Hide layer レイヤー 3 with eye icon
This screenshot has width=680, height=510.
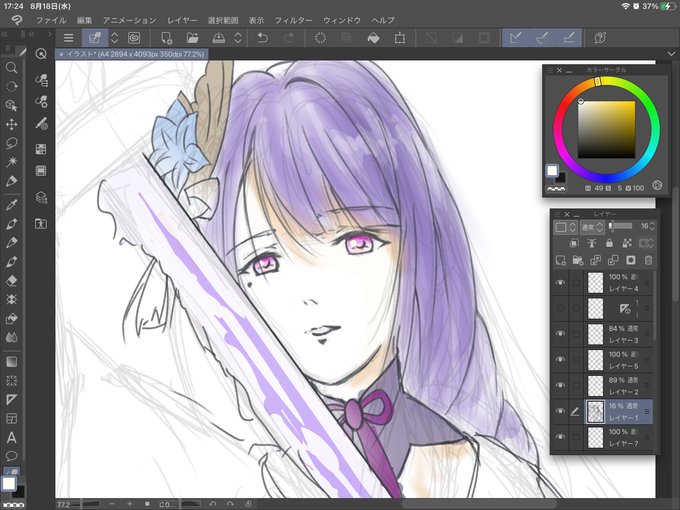(560, 333)
